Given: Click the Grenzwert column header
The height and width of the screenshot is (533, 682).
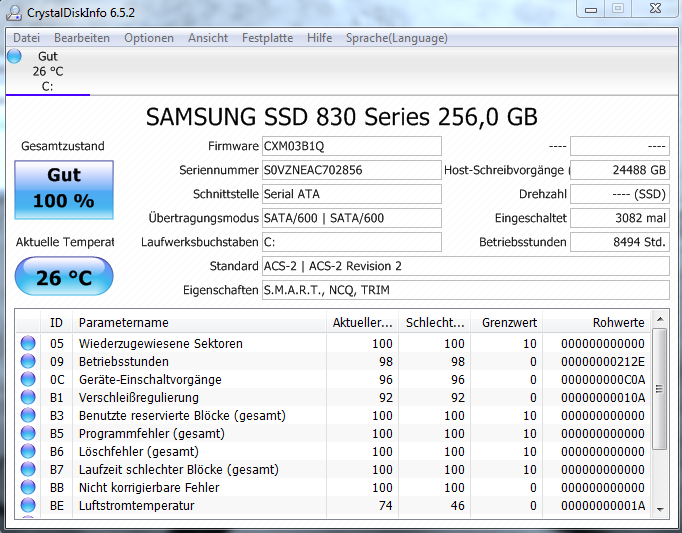Looking at the screenshot, I should pyautogui.click(x=507, y=322).
